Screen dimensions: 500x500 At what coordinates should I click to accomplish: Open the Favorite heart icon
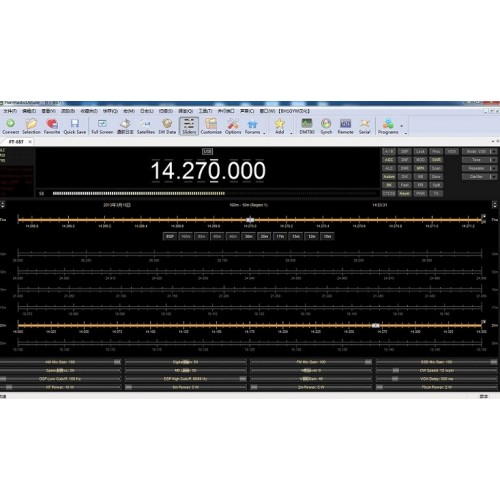click(52, 124)
